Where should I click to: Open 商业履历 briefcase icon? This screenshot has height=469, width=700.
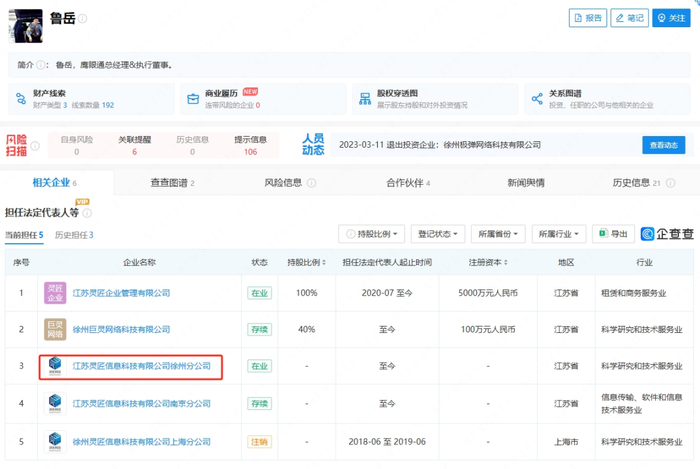(193, 99)
